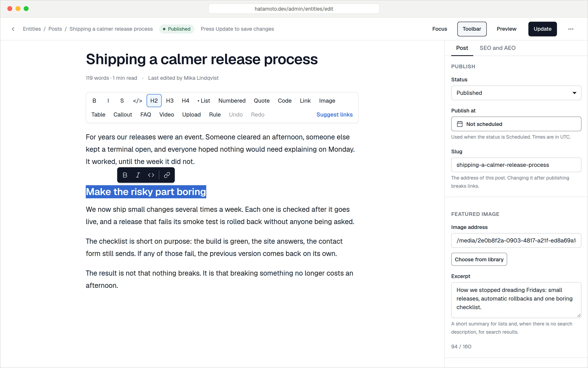Click the Link toolbar button
Screen dimensions: 588x368
pyautogui.click(x=305, y=101)
